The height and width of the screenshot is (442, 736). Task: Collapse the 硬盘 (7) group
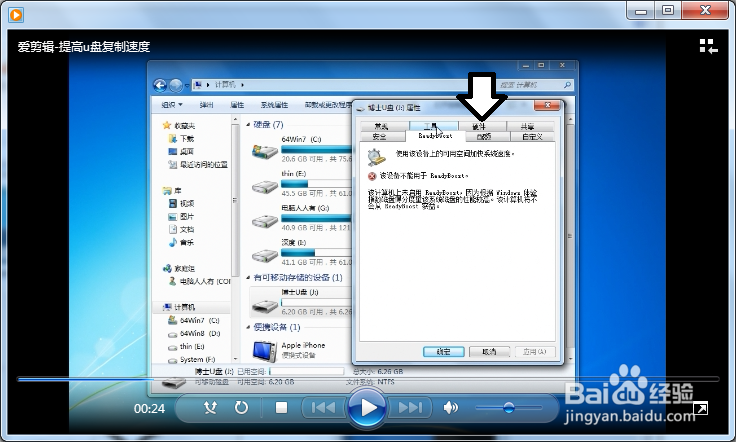(248, 124)
